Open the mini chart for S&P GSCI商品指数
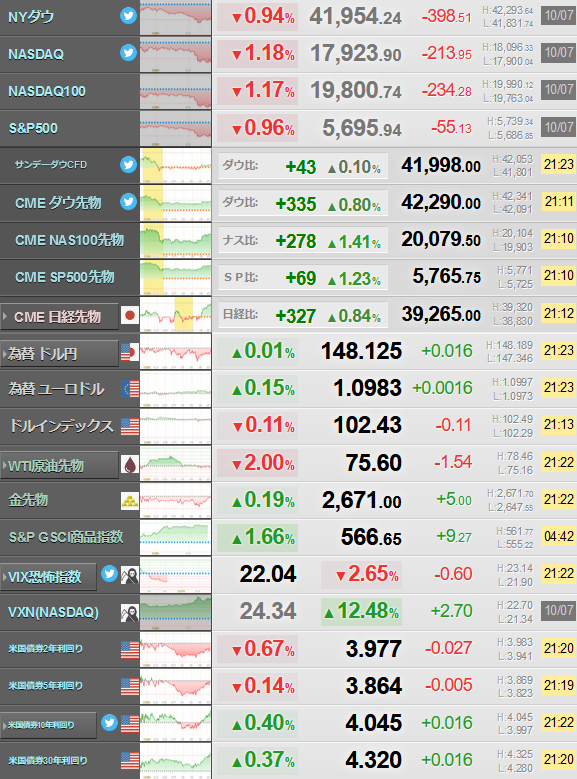 tap(175, 538)
